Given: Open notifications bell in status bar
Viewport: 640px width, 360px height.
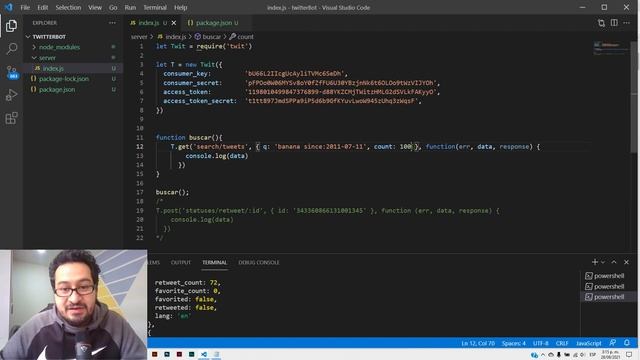Looking at the screenshot, I should 627,343.
